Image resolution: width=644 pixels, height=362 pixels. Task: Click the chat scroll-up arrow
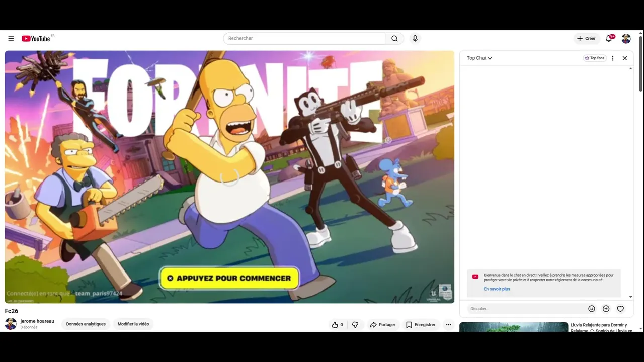(x=631, y=69)
